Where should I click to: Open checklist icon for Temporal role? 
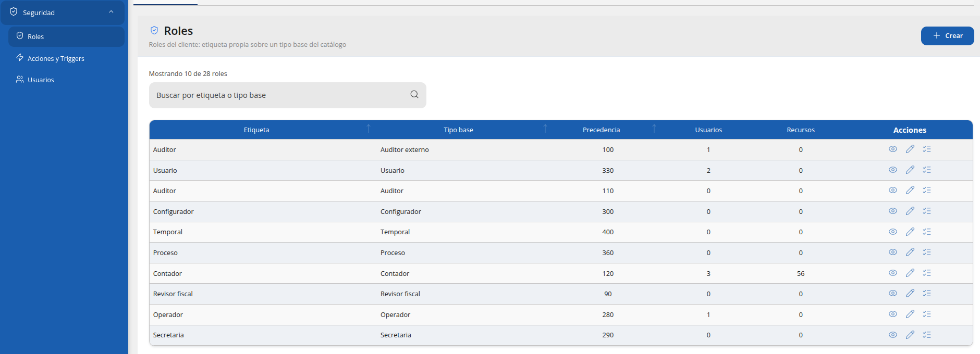click(927, 232)
